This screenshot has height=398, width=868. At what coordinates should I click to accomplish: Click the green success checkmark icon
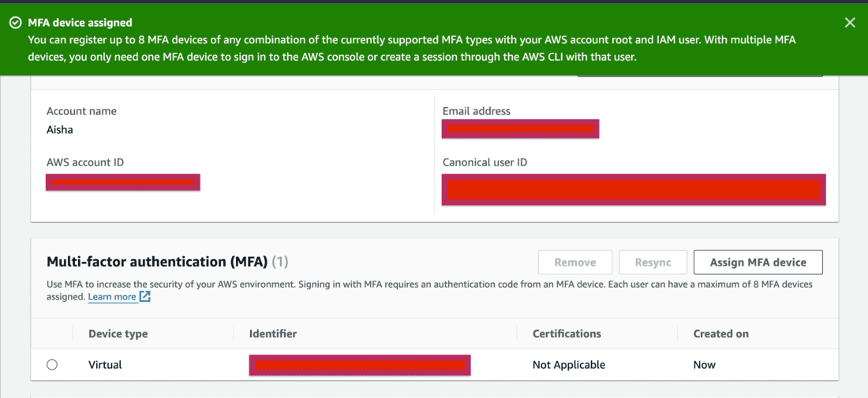15,23
